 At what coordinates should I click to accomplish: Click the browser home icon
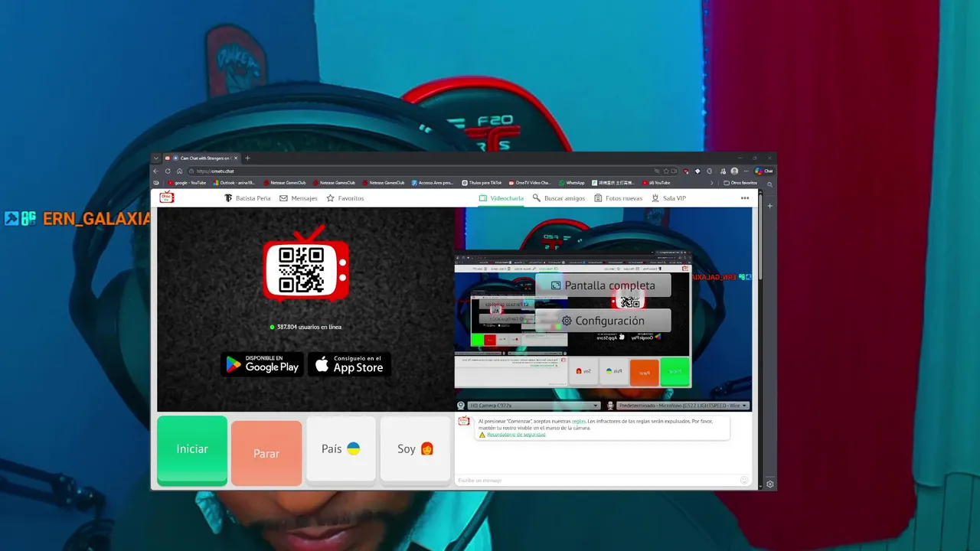179,171
